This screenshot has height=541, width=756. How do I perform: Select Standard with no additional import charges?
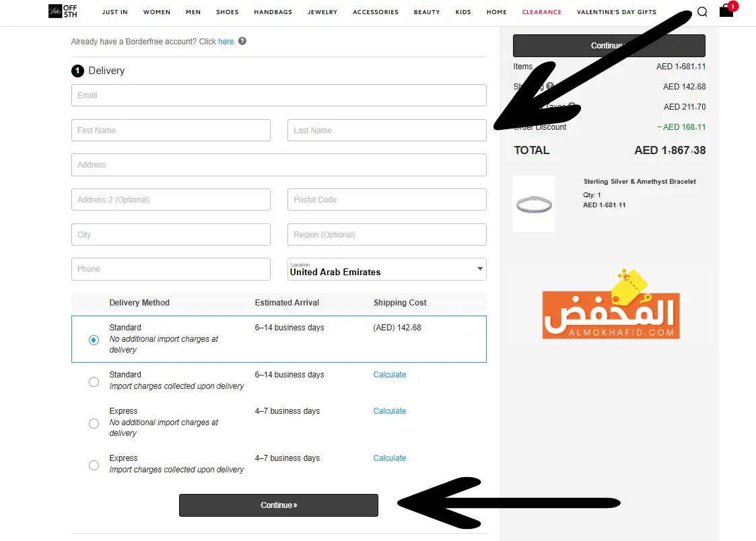click(x=94, y=340)
